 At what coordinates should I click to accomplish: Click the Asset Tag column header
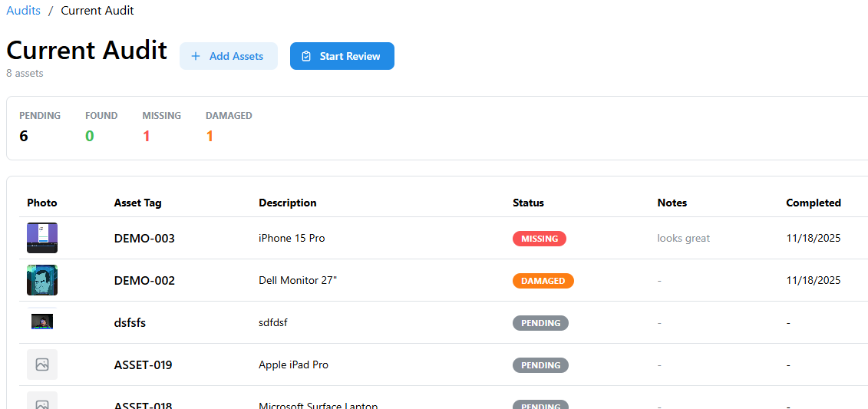(x=137, y=203)
